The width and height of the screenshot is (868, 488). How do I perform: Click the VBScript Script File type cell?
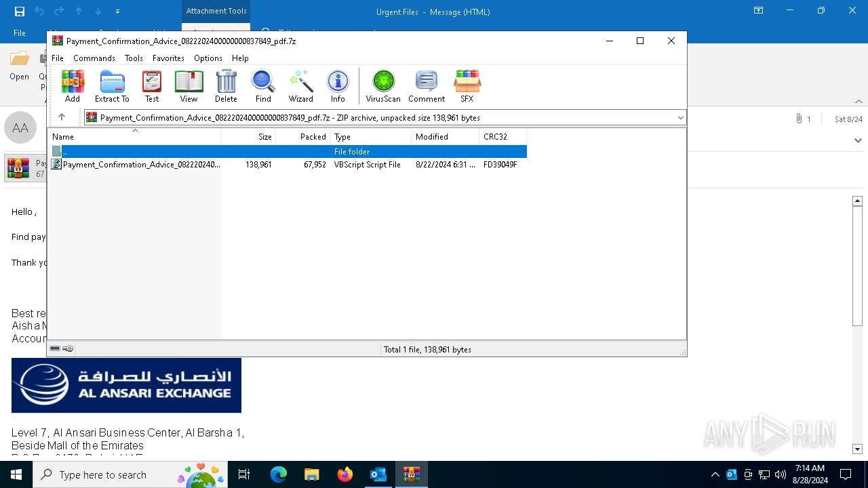(x=367, y=164)
